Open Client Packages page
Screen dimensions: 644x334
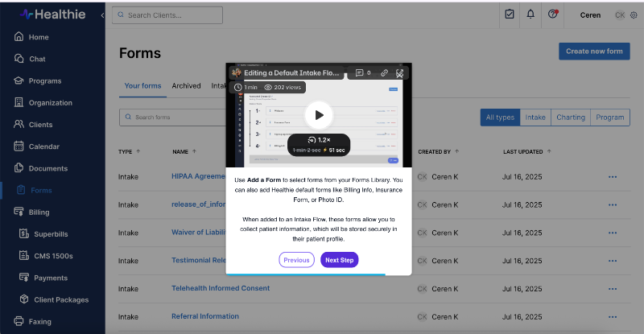[54, 299]
